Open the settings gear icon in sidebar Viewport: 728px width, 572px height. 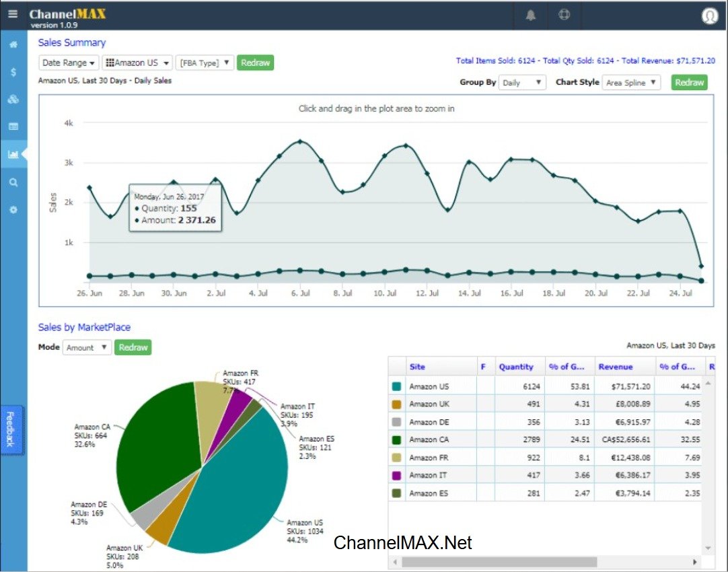pyautogui.click(x=13, y=209)
